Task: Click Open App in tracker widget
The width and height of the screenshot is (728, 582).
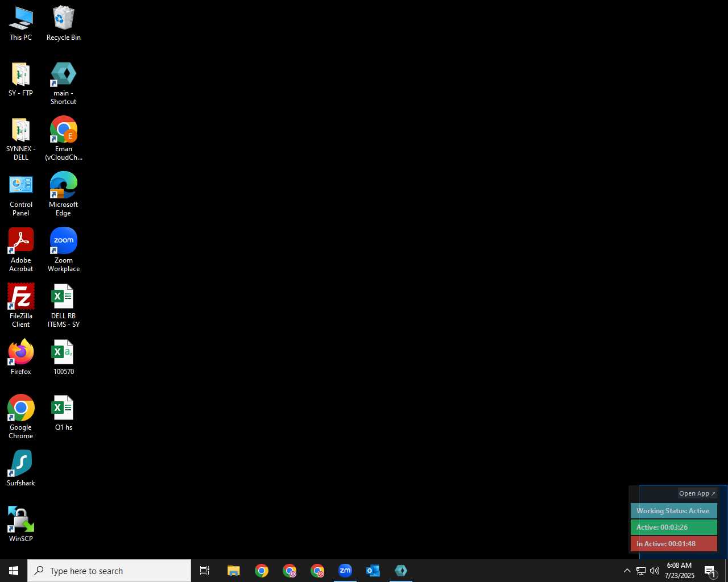Action: point(697,493)
